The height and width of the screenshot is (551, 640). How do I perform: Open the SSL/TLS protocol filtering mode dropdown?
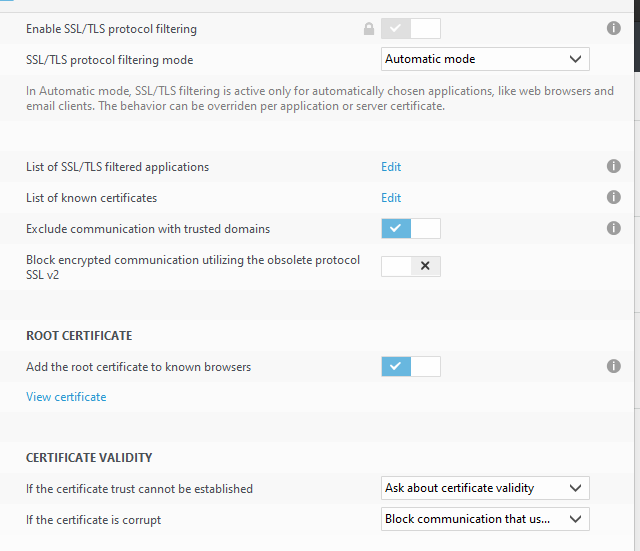pyautogui.click(x=485, y=59)
